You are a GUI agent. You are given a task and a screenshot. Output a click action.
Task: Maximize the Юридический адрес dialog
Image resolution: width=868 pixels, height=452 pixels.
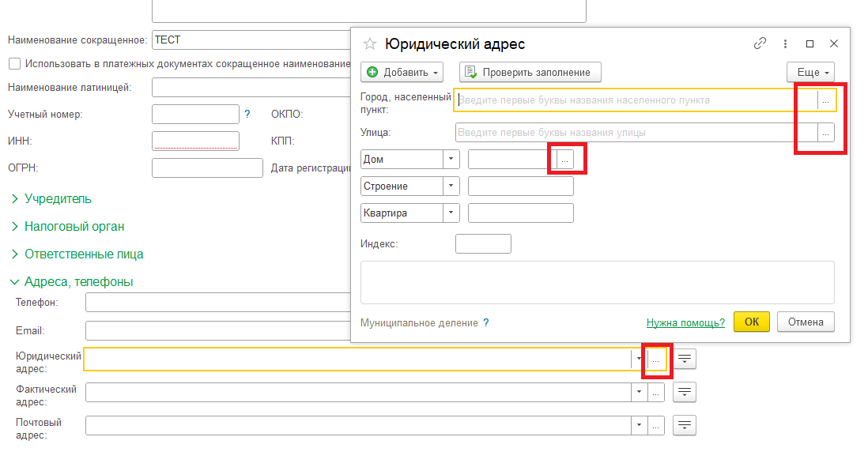point(810,43)
